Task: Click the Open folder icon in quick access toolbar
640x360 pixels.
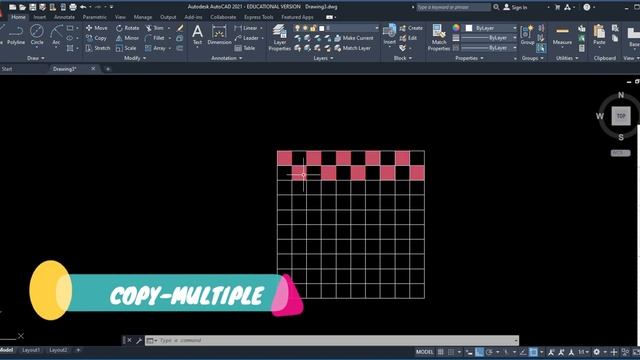Action: point(22,7)
